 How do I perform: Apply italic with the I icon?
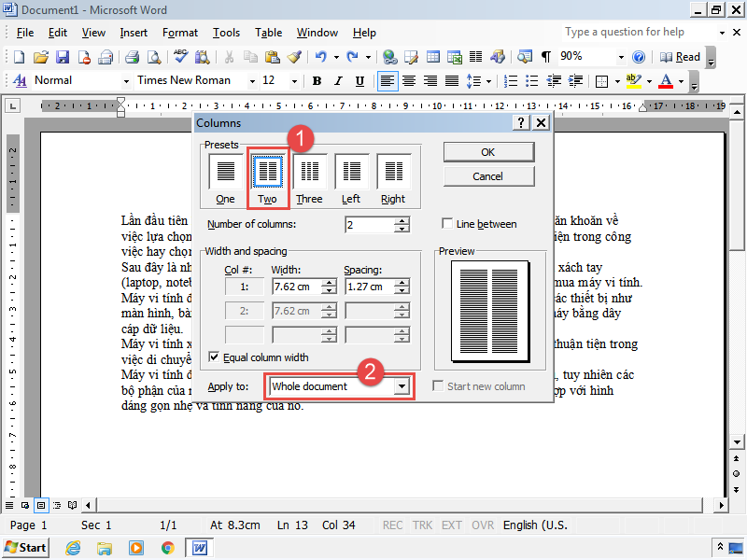[x=338, y=81]
